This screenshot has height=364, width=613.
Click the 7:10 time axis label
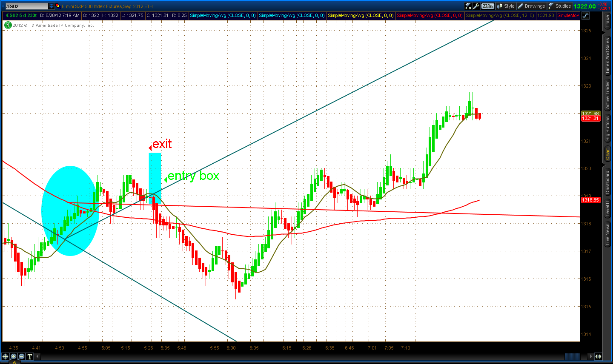click(406, 348)
